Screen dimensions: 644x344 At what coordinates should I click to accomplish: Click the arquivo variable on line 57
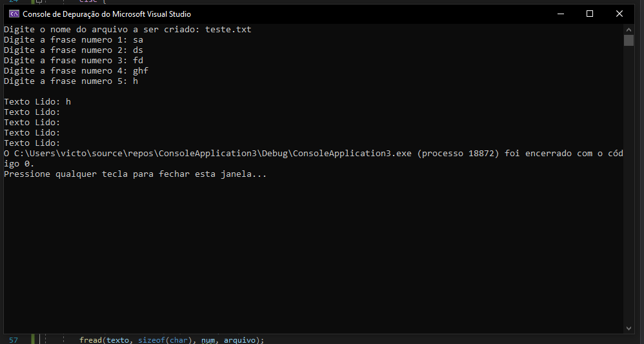point(240,340)
